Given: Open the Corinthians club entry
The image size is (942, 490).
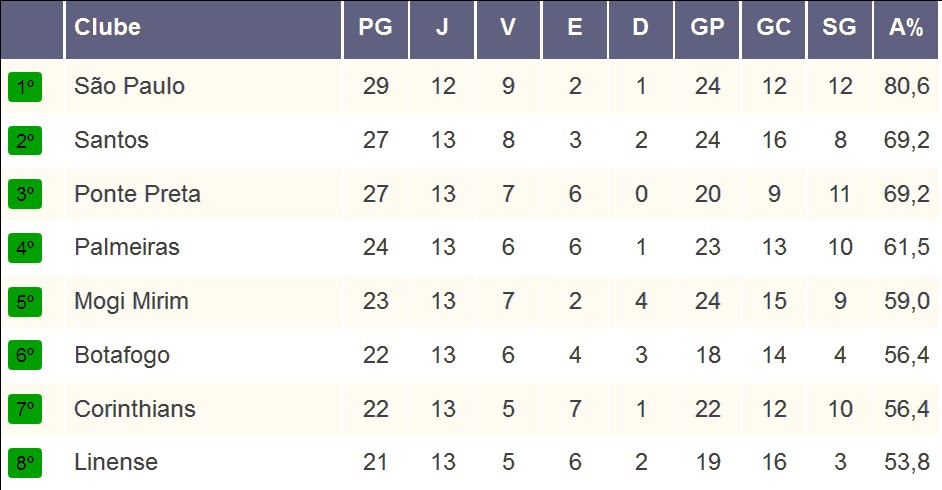Looking at the screenshot, I should coord(135,409).
